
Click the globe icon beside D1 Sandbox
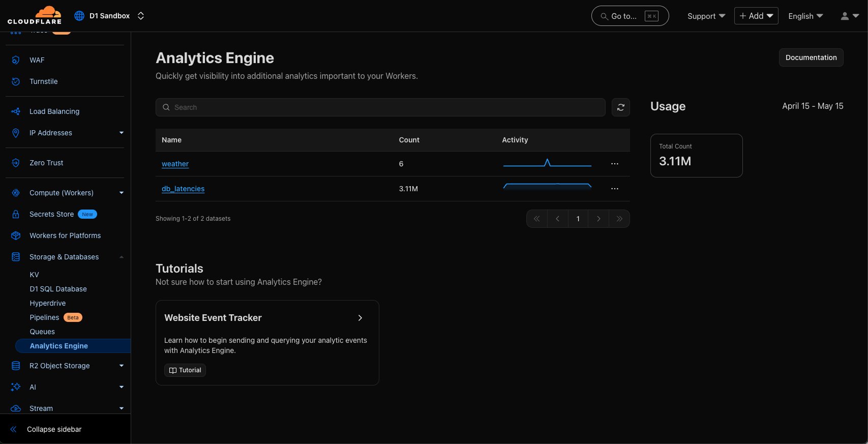point(79,16)
